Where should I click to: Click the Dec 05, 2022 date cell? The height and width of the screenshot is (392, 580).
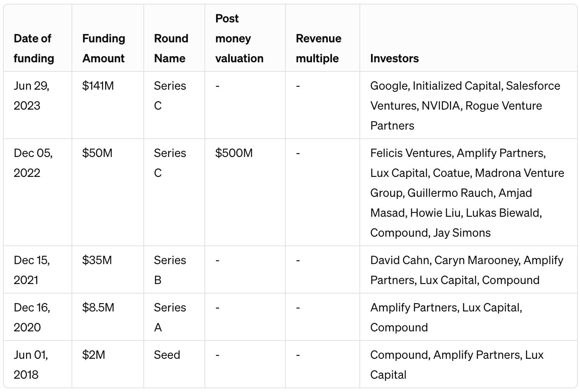click(37, 192)
